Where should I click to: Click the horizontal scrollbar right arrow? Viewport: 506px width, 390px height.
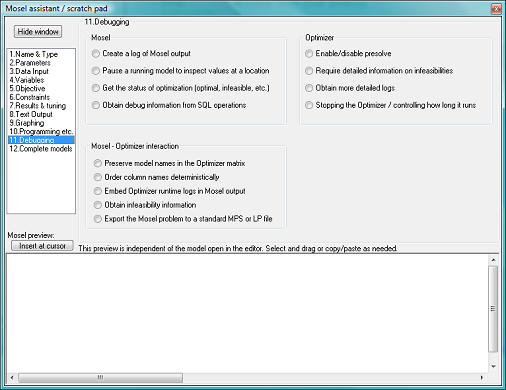click(482, 378)
